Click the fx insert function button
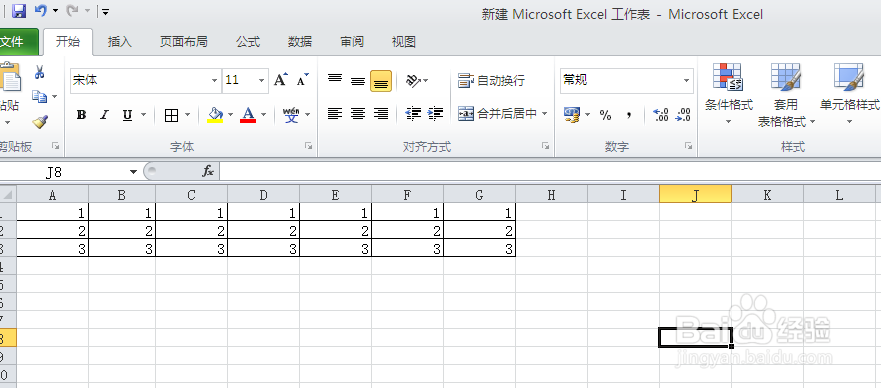Image resolution: width=881 pixels, height=388 pixels. (208, 171)
